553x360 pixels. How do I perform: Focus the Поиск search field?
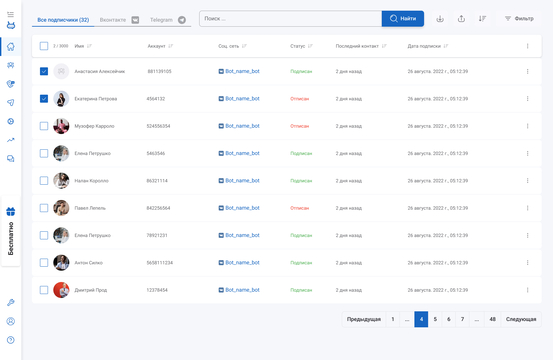click(x=291, y=19)
